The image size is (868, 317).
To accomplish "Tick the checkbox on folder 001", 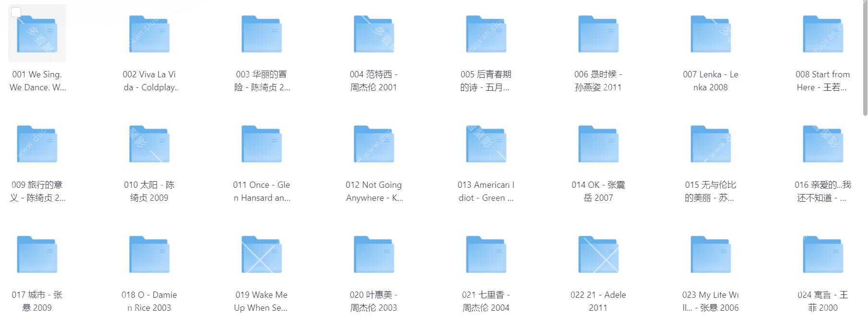I will (x=16, y=12).
